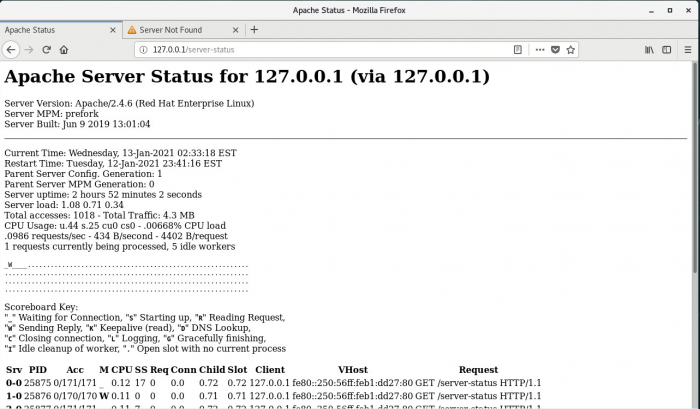
Task: Click Parent Server Config. Generation line
Action: tap(83, 174)
